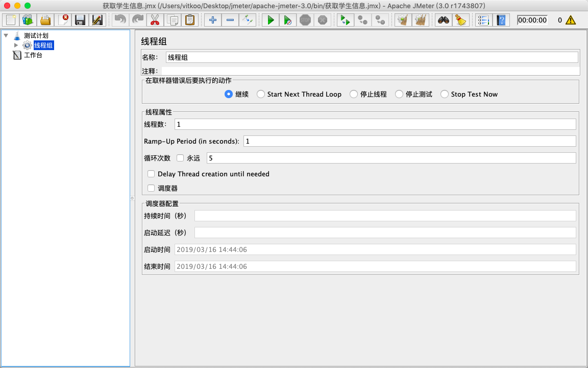
Task: Open Search with binoculars icon
Action: pyautogui.click(x=443, y=20)
